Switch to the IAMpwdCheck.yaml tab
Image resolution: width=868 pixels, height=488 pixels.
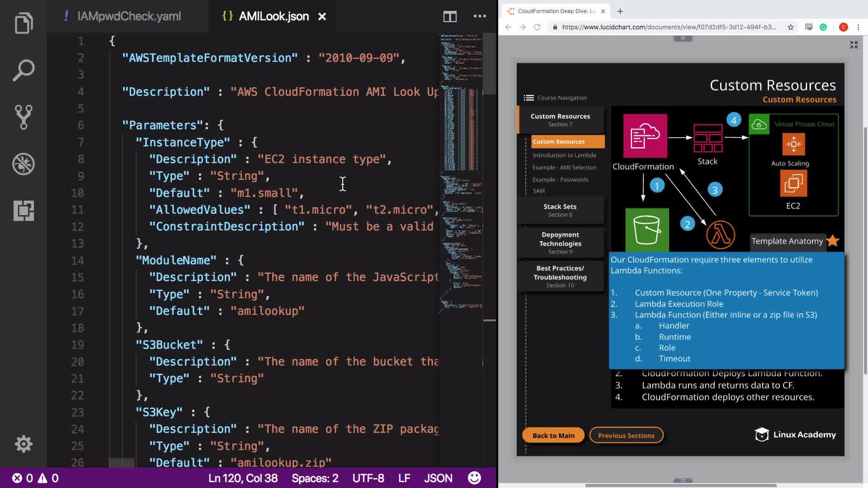(x=129, y=16)
